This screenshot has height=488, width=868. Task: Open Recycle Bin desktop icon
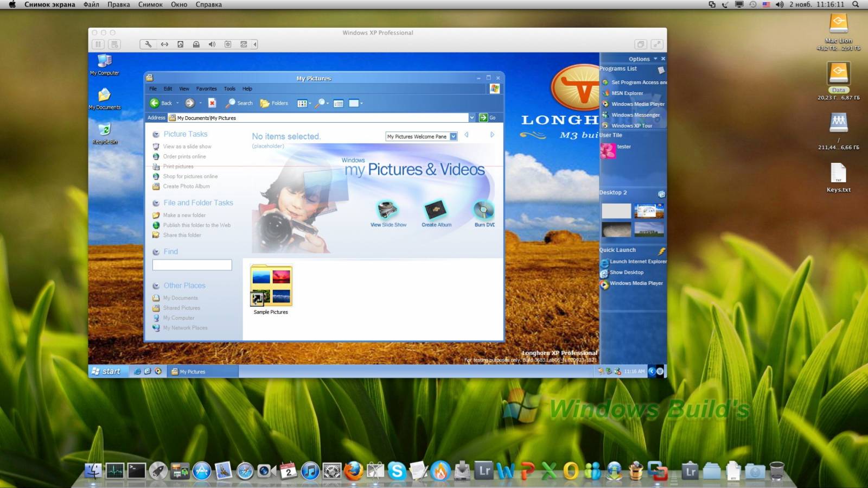coord(104,134)
